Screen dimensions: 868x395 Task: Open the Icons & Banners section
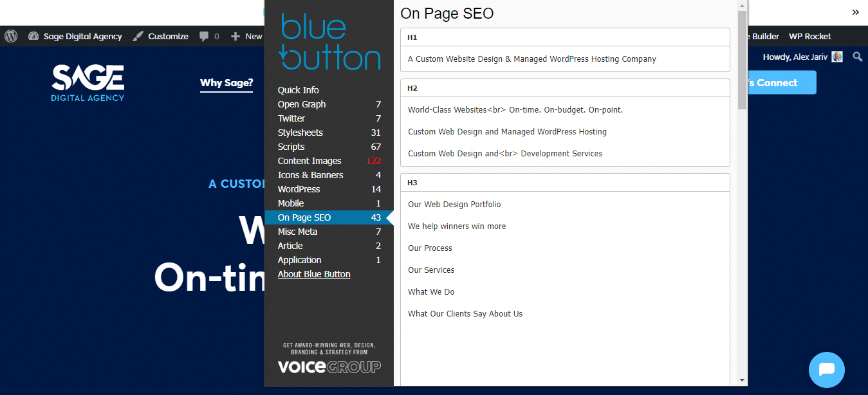click(x=329, y=175)
